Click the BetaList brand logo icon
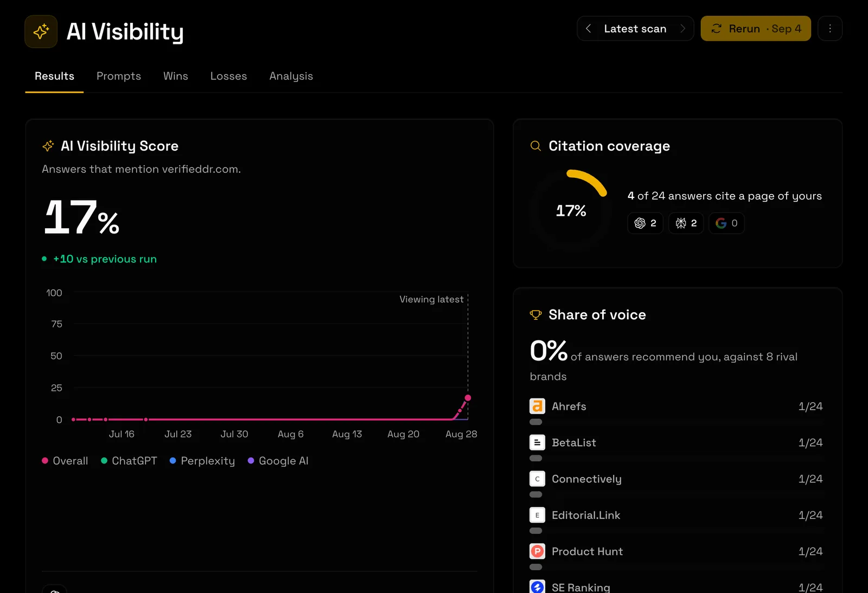Screen dimensions: 868x593 point(537,442)
